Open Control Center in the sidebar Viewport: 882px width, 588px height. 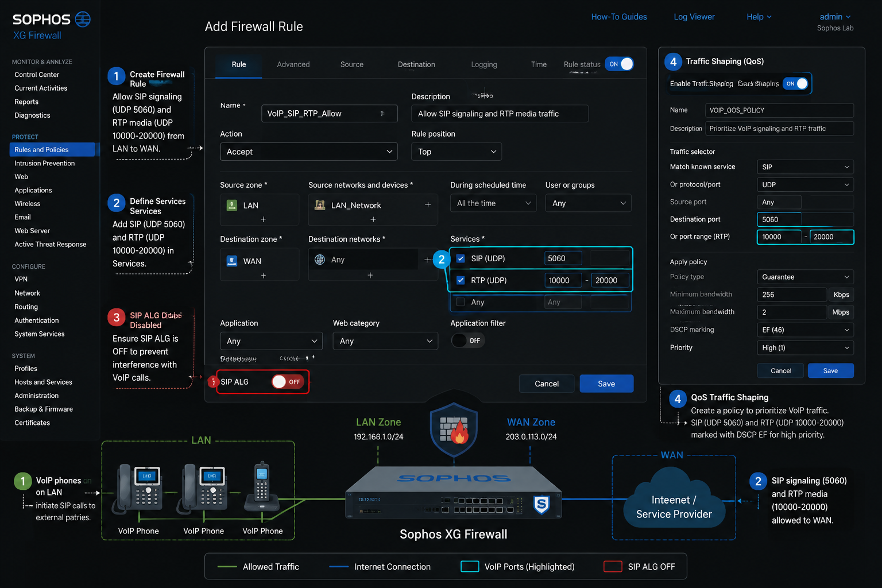[x=37, y=75]
